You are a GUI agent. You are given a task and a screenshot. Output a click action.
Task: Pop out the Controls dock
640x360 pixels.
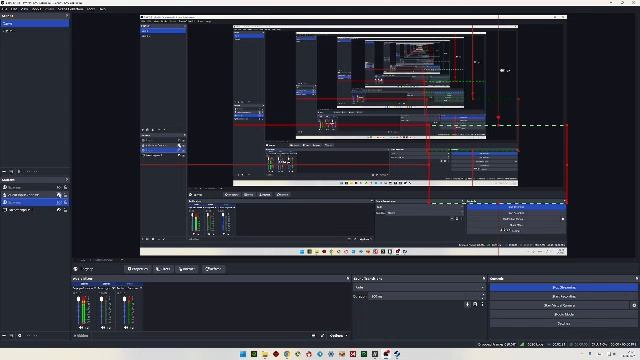point(636,278)
